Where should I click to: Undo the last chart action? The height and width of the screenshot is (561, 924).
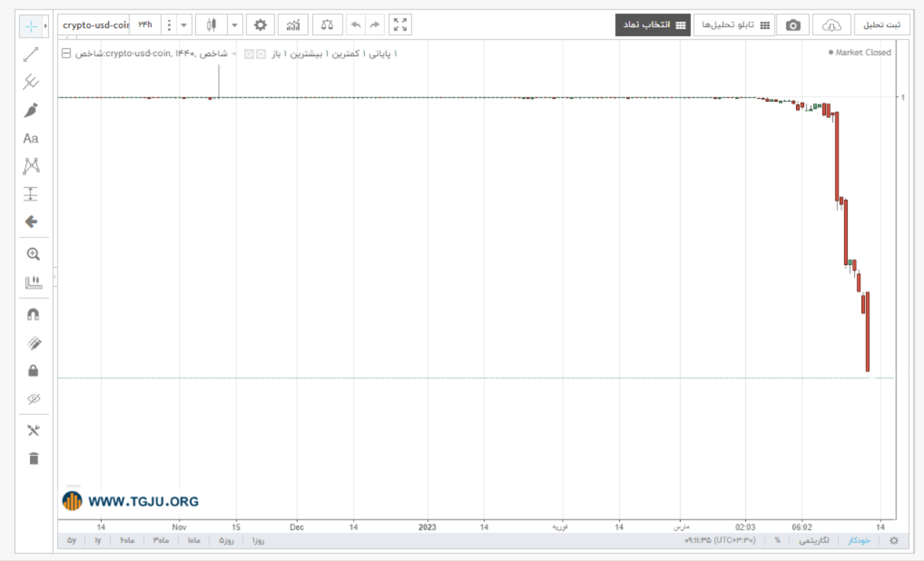pyautogui.click(x=356, y=25)
